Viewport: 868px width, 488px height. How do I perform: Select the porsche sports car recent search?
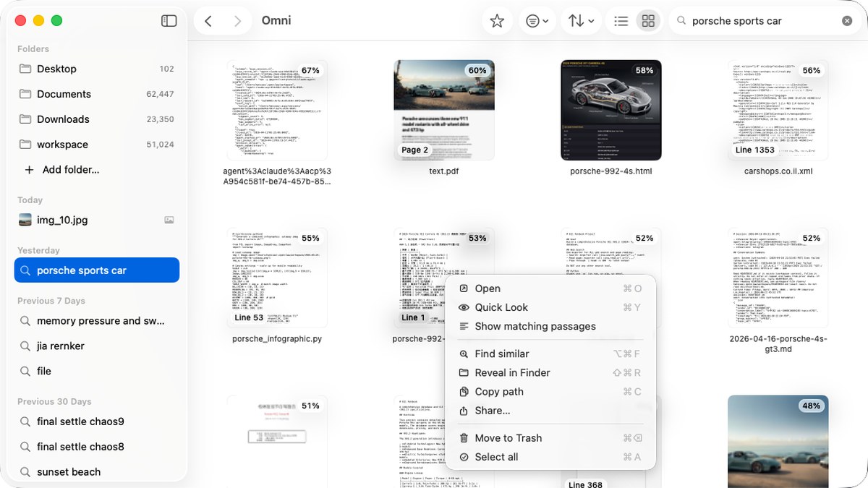tap(96, 270)
